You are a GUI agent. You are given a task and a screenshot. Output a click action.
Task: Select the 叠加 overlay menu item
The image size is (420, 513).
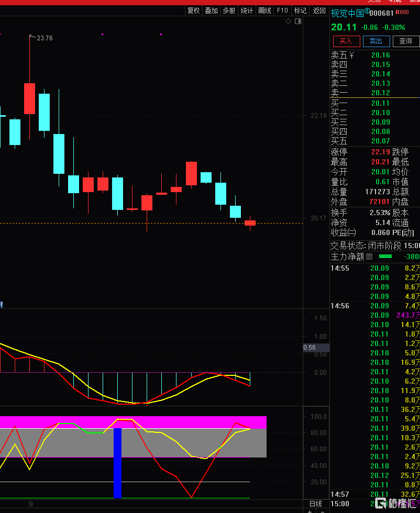(x=211, y=10)
